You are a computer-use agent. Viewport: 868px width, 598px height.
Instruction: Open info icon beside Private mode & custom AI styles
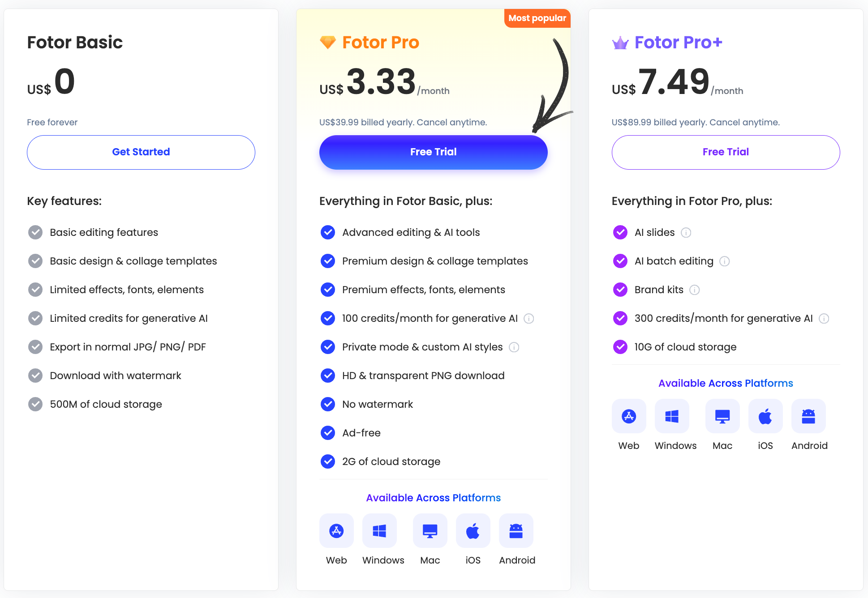(514, 347)
